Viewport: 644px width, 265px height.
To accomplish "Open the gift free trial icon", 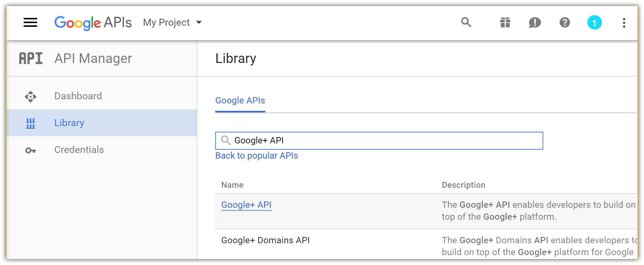I will pos(505,22).
